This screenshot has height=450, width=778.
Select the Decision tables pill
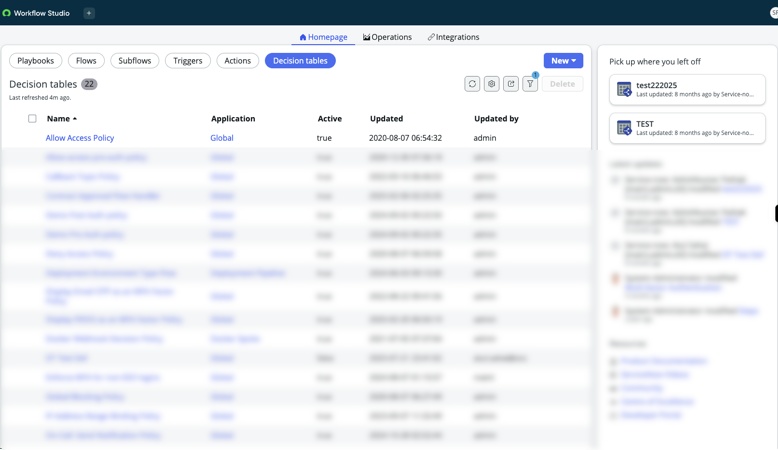[300, 61]
